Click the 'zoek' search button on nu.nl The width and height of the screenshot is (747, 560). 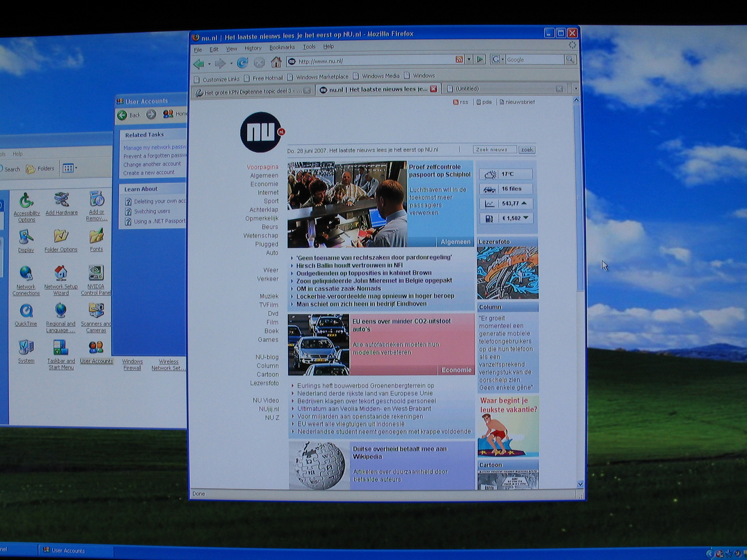pos(527,149)
